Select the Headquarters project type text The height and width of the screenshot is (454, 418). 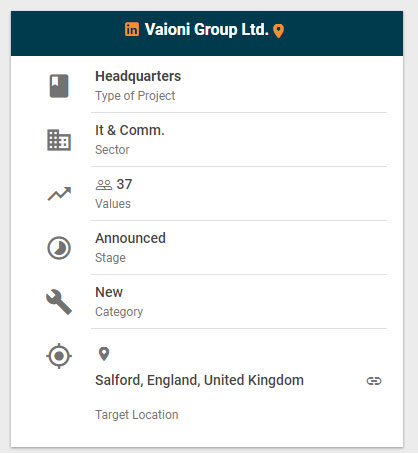(138, 76)
